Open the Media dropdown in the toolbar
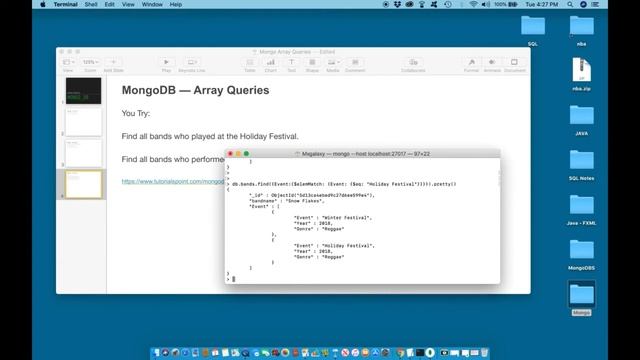Viewport: 640px width, 360px height. (333, 62)
